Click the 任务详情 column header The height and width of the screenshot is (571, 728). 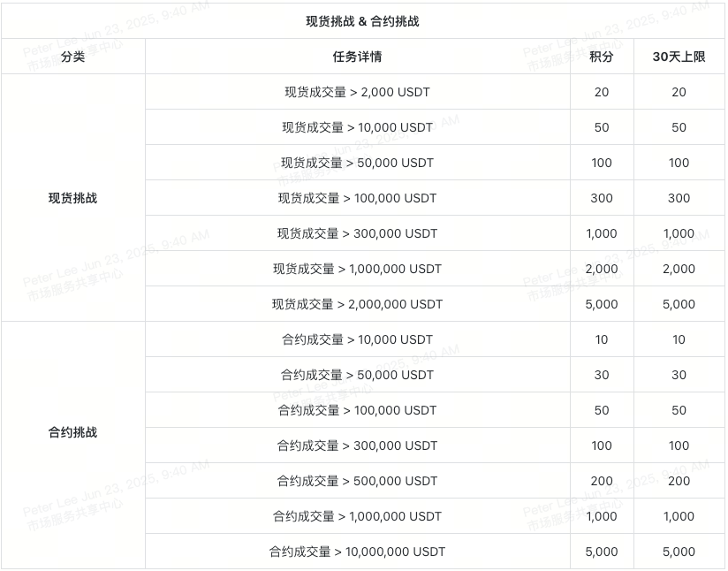click(x=357, y=57)
